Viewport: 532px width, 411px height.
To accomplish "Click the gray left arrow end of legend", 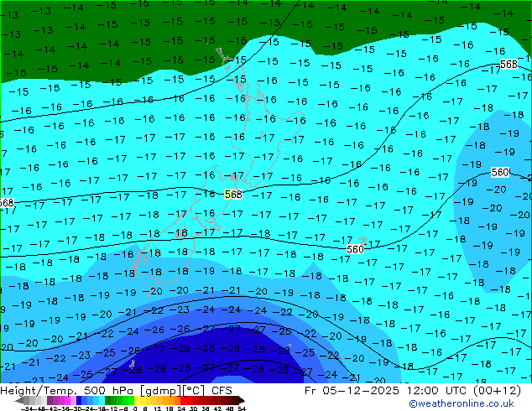I will tap(19, 400).
